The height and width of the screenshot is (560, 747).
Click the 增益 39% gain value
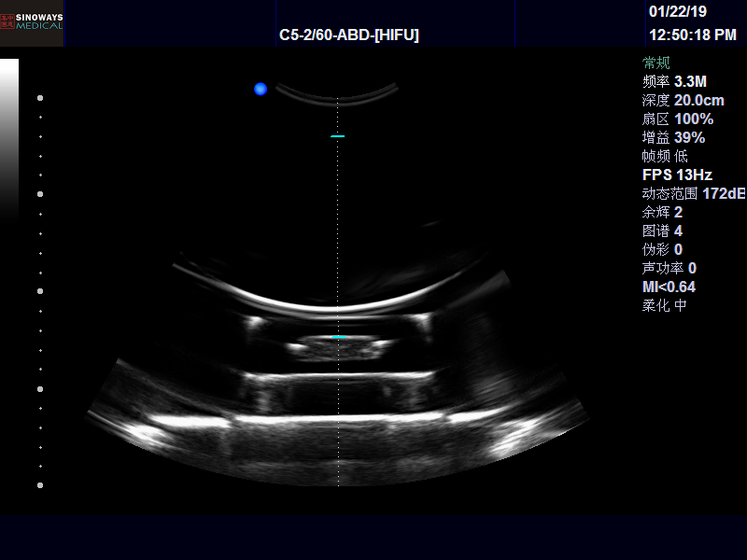click(673, 137)
